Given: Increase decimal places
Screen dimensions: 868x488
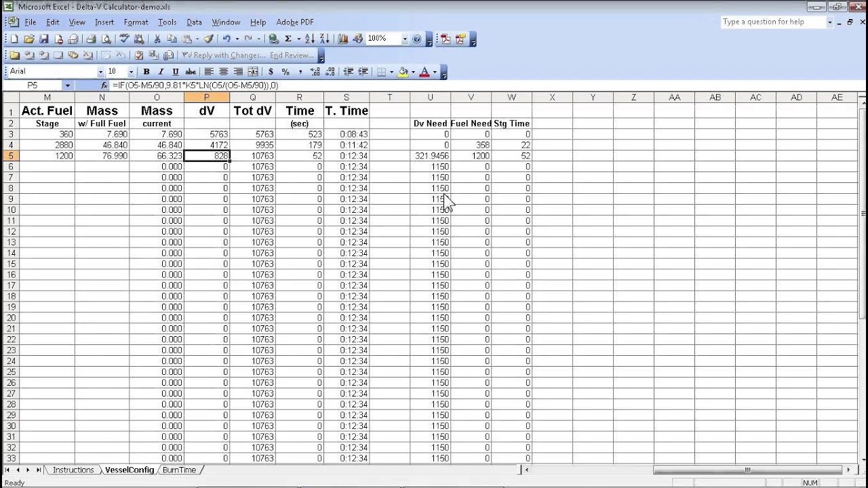Looking at the screenshot, I should (315, 72).
